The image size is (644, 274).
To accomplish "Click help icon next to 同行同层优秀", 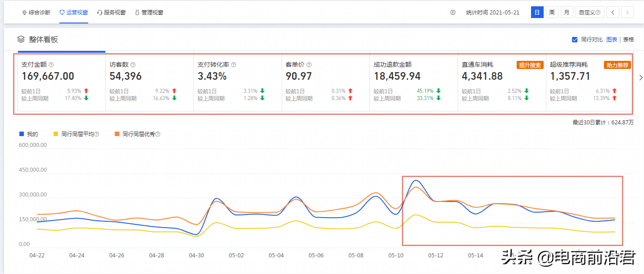I will (x=158, y=134).
